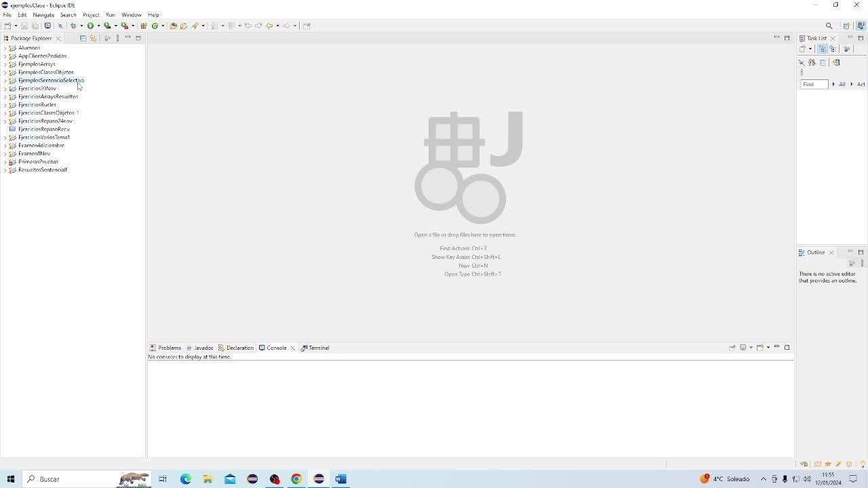Select the EjemplosSentenciaSelectiva project
The height and width of the screenshot is (488, 868).
pyautogui.click(x=51, y=81)
